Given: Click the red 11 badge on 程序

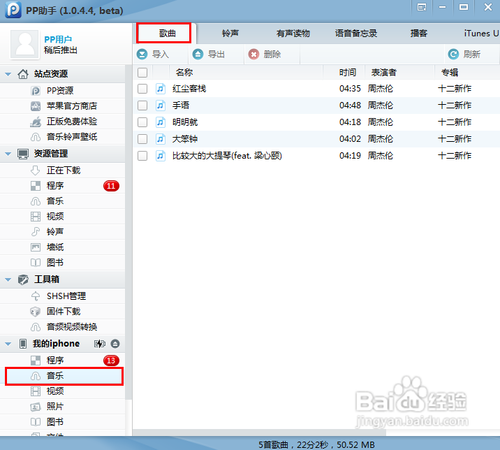Looking at the screenshot, I should tap(111, 186).
